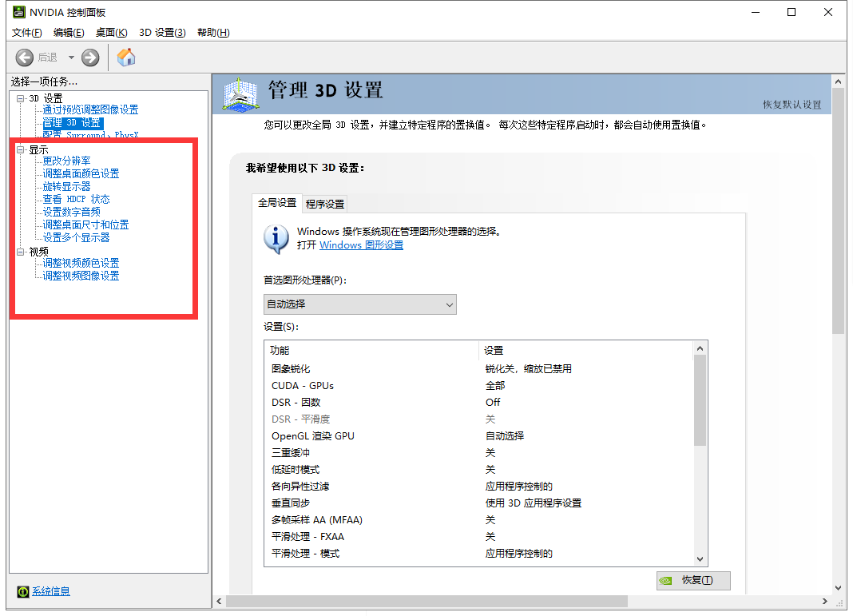The height and width of the screenshot is (616, 853).
Task: Click the blue info icon beside Windows message
Action: coord(276,239)
